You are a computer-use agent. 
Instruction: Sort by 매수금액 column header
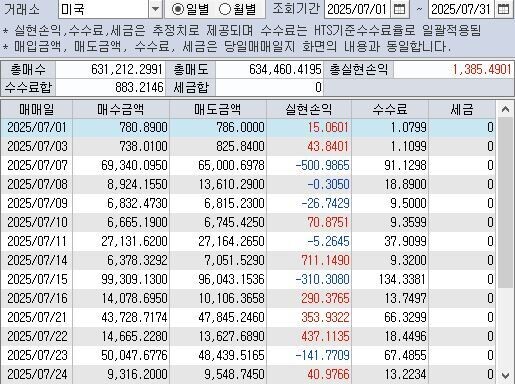click(x=121, y=109)
